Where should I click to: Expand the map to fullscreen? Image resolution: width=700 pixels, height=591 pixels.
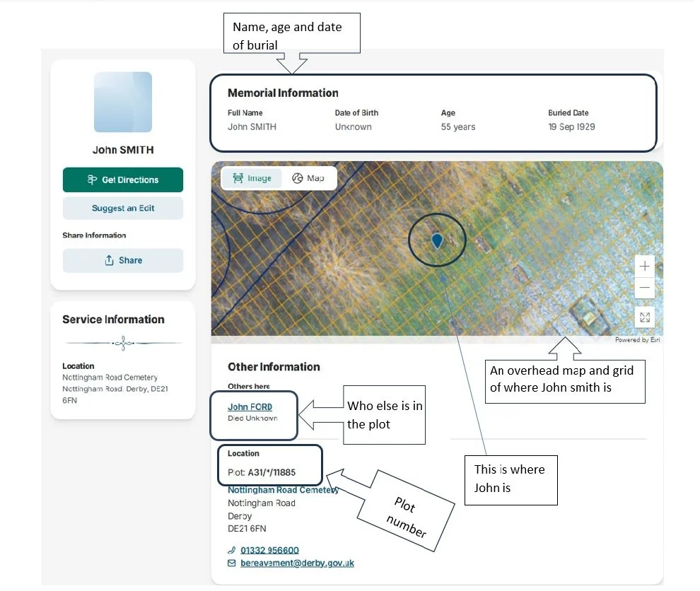[645, 317]
